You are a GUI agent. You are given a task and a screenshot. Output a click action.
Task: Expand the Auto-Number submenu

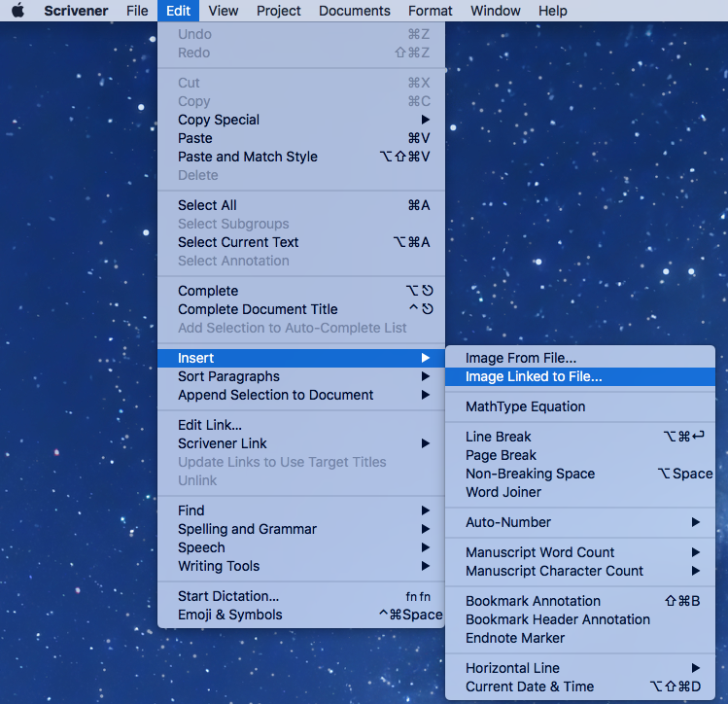(580, 522)
